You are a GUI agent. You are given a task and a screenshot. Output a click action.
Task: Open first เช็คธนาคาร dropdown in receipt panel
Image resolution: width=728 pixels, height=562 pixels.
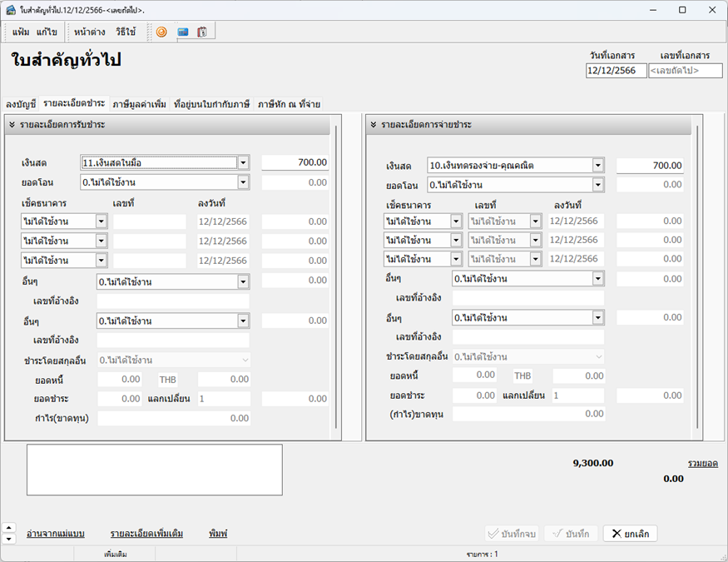tap(102, 221)
